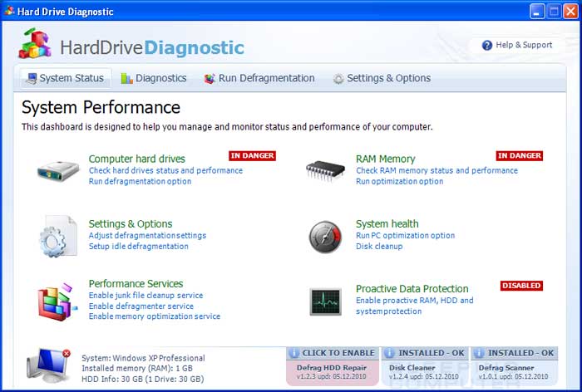Click Setup idle defragmentation link
This screenshot has height=392, width=582.
[139, 247]
